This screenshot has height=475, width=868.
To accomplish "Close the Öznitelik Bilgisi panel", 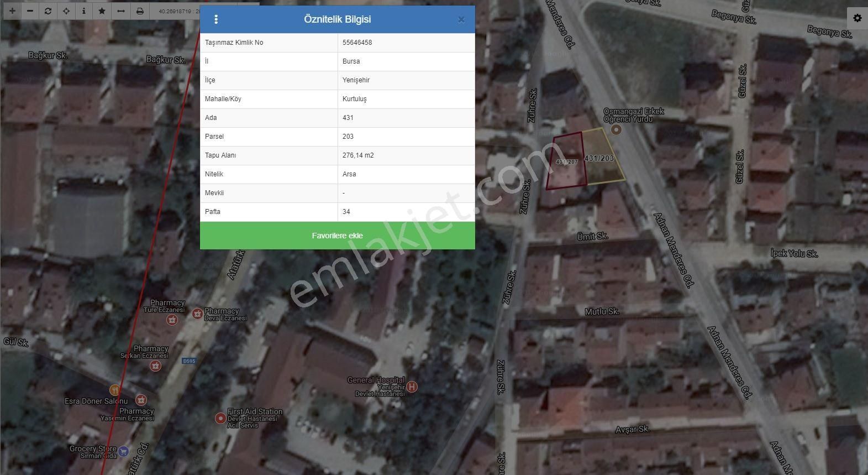I will click(461, 20).
